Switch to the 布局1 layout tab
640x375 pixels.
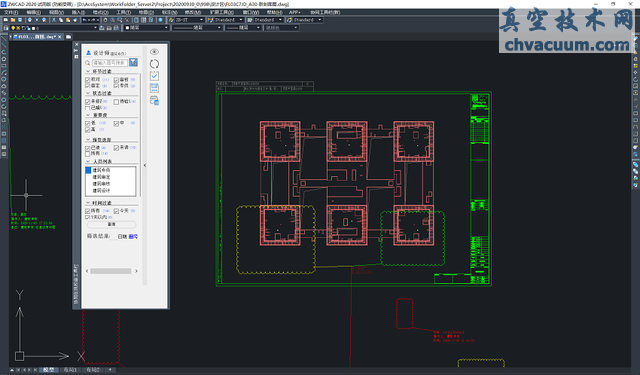pos(70,370)
